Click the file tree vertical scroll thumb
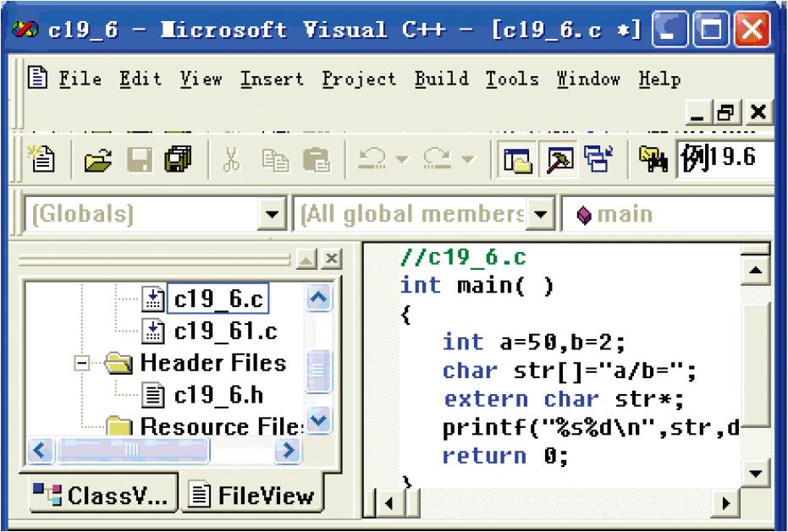Image resolution: width=788 pixels, height=532 pixels. click(318, 370)
